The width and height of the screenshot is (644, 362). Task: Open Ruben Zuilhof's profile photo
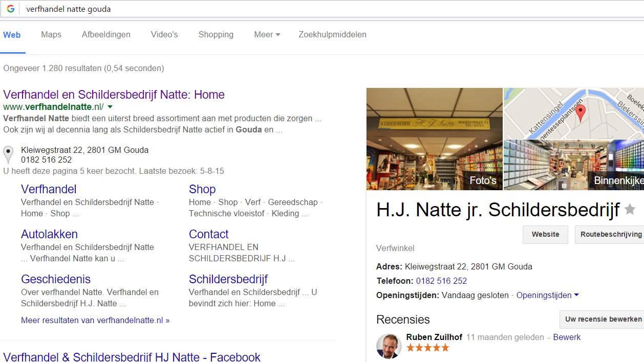click(389, 346)
